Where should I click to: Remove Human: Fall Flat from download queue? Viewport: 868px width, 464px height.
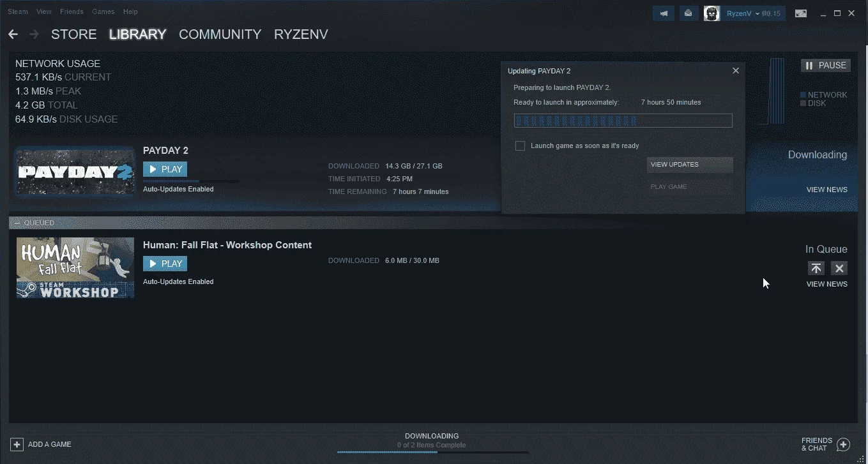point(839,268)
